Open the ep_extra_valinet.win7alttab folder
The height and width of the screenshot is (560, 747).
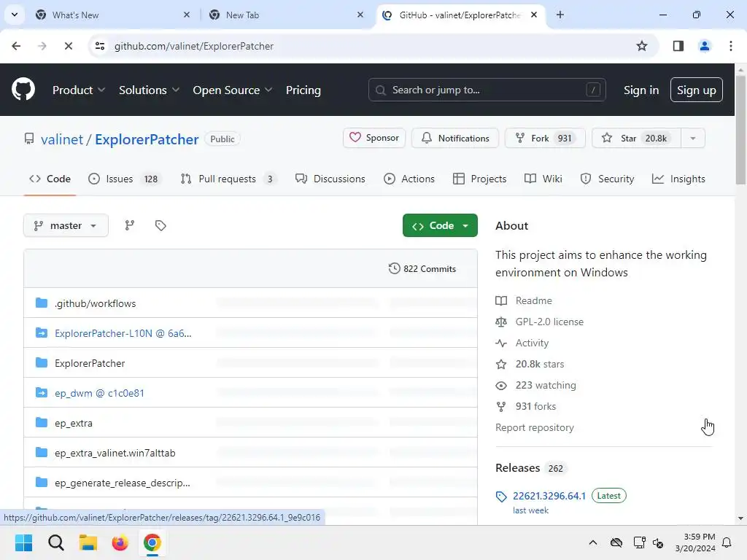pyautogui.click(x=115, y=453)
